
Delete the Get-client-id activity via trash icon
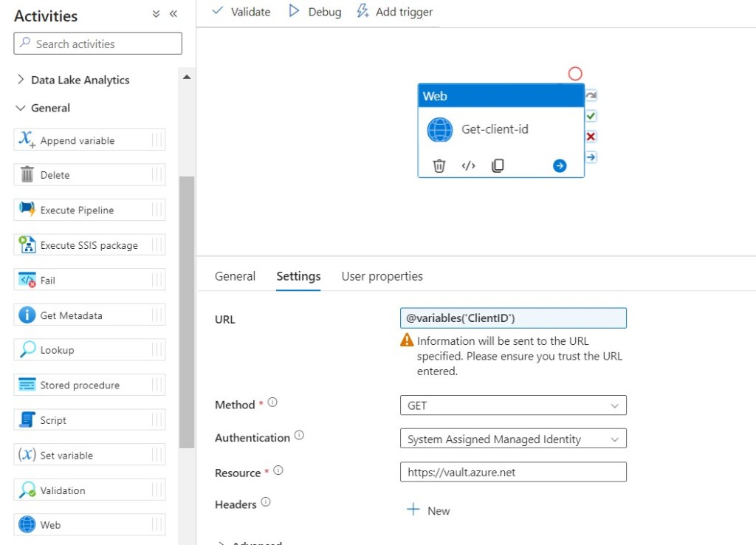pos(439,166)
